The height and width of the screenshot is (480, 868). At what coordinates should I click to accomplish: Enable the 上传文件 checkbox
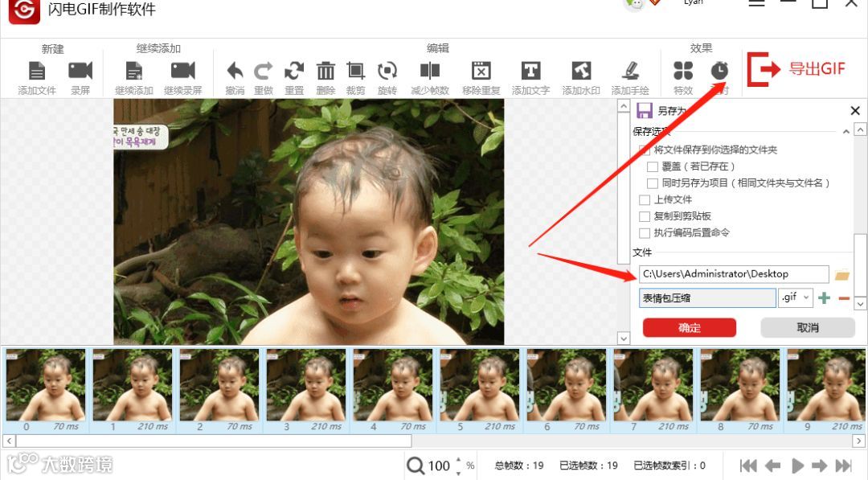(645, 200)
